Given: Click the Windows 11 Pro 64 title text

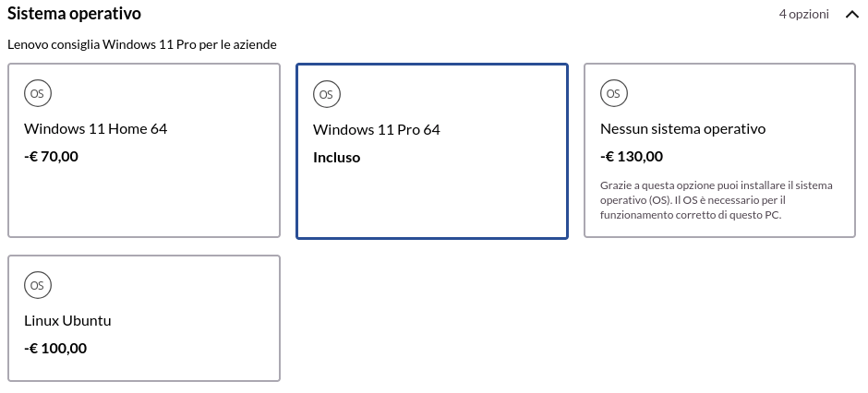Looking at the screenshot, I should tap(377, 130).
